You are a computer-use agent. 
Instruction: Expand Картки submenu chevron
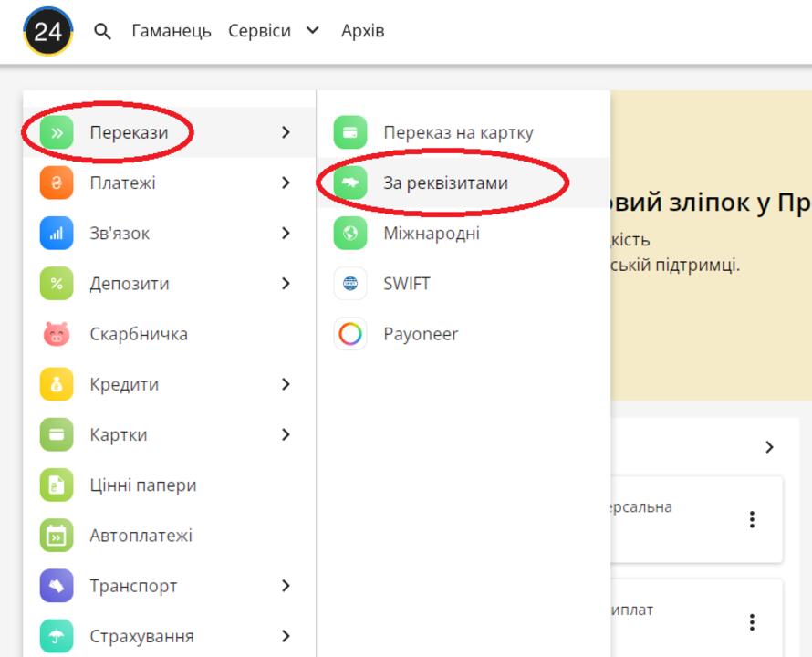286,434
